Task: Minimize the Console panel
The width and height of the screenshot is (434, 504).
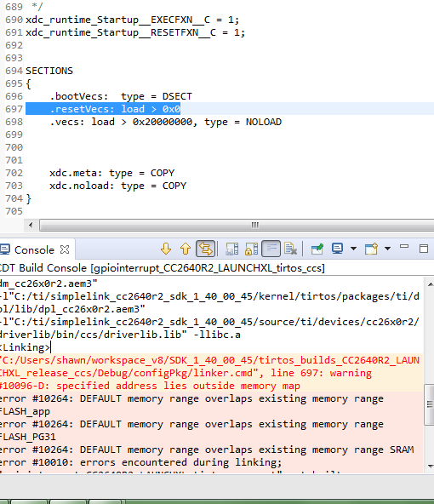Action: [x=404, y=247]
